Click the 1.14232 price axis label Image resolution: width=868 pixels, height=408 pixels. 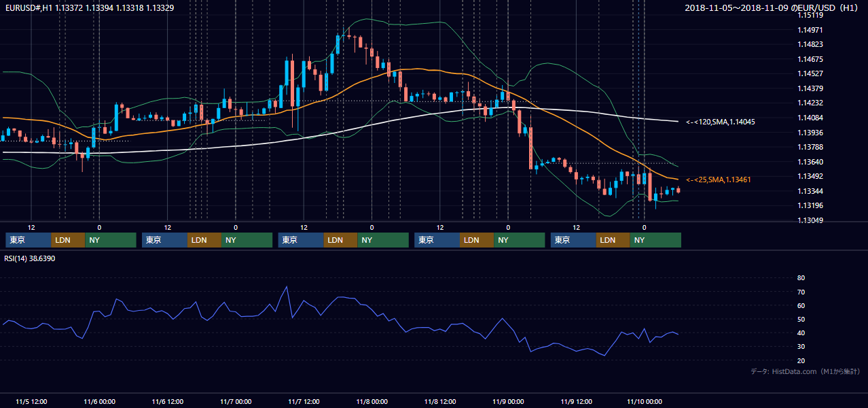click(810, 103)
